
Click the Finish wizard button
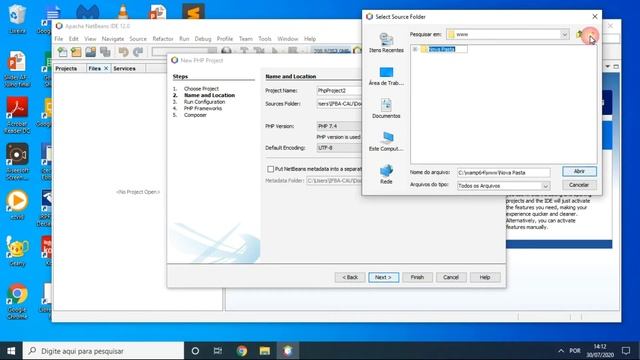pyautogui.click(x=417, y=277)
